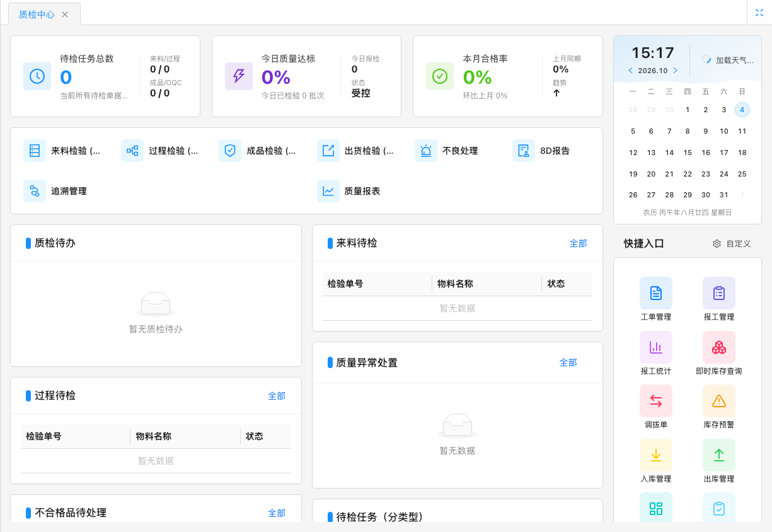
Task: Open 出库管理 upload arrow icon
Action: (719, 455)
